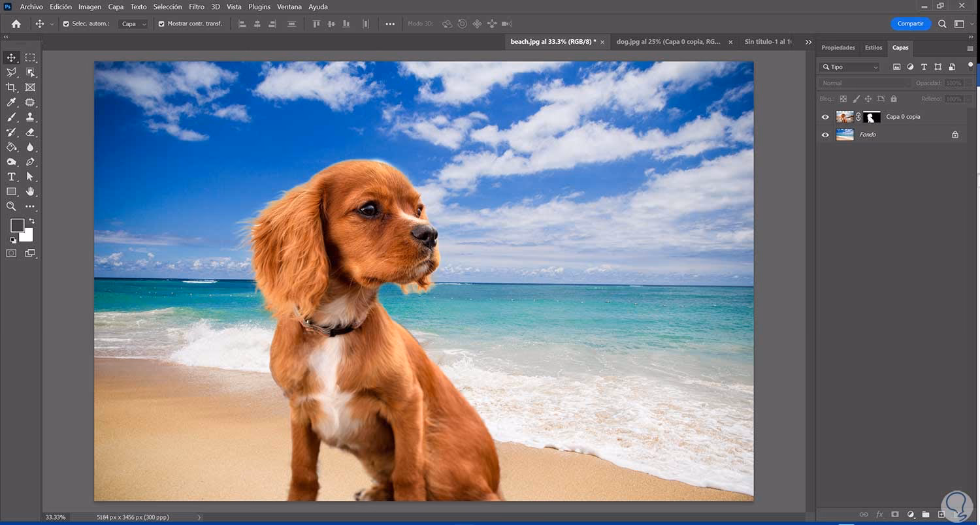This screenshot has width=980, height=525.
Task: Go to the Photoshop Home screen
Action: point(15,24)
